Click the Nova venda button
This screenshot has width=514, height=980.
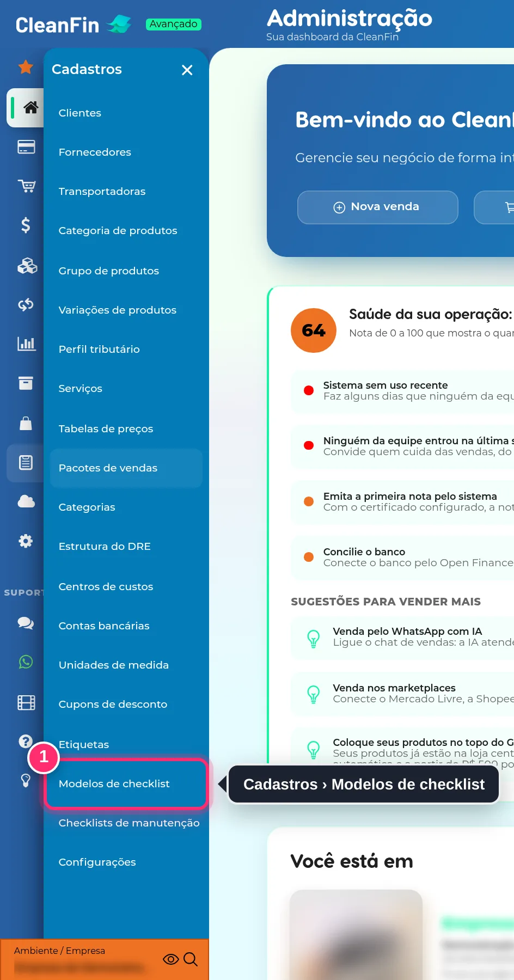[x=377, y=207]
